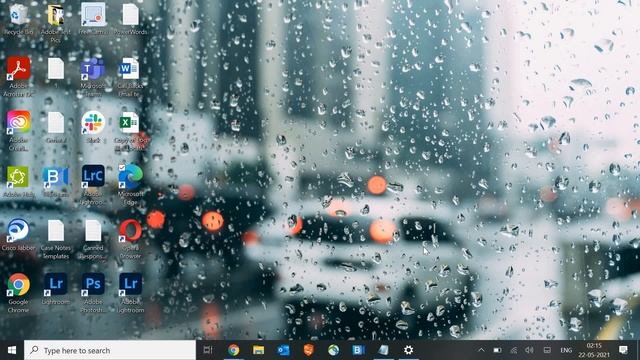Open the notification Action Center
The height and width of the screenshot is (360, 640).
click(x=623, y=350)
